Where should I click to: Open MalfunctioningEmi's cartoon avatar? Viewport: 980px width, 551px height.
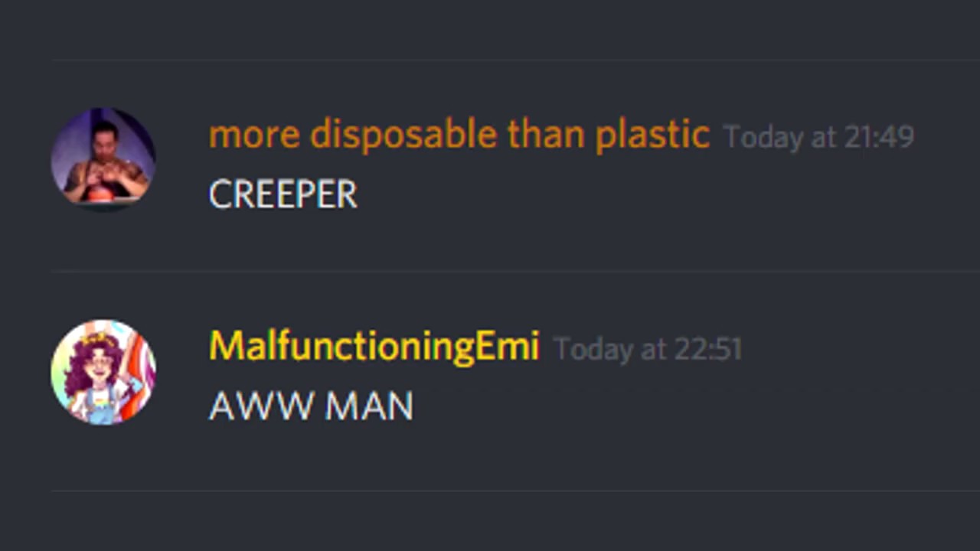tap(103, 372)
